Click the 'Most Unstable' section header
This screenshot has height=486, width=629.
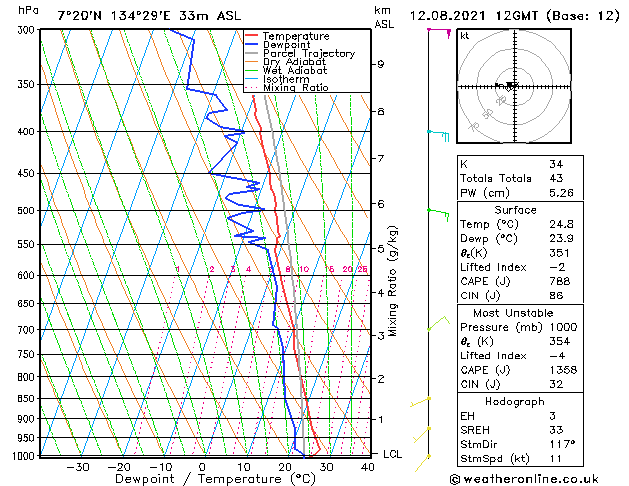(513, 313)
